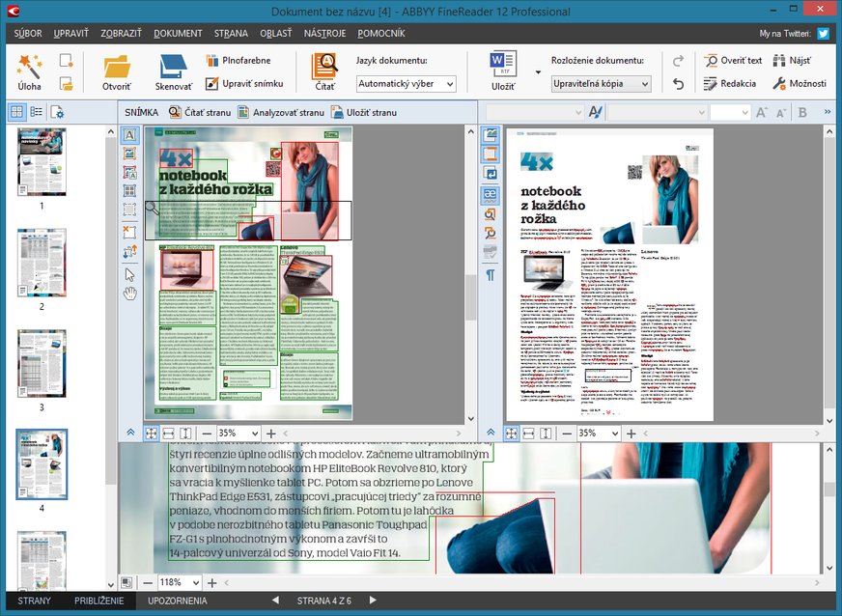Open the Jazyk dokumentu language dropdown
Viewport: 842px width, 616px height.
(x=406, y=84)
